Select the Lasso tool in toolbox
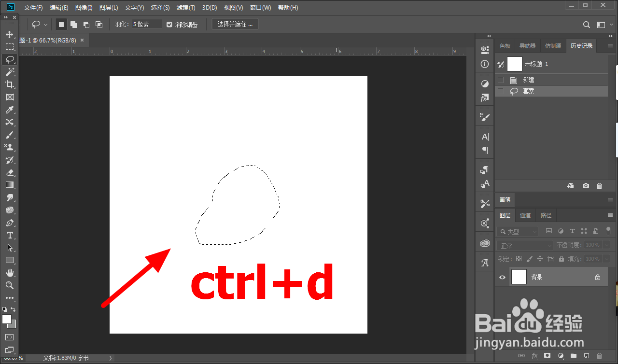The image size is (618, 364). click(10, 59)
